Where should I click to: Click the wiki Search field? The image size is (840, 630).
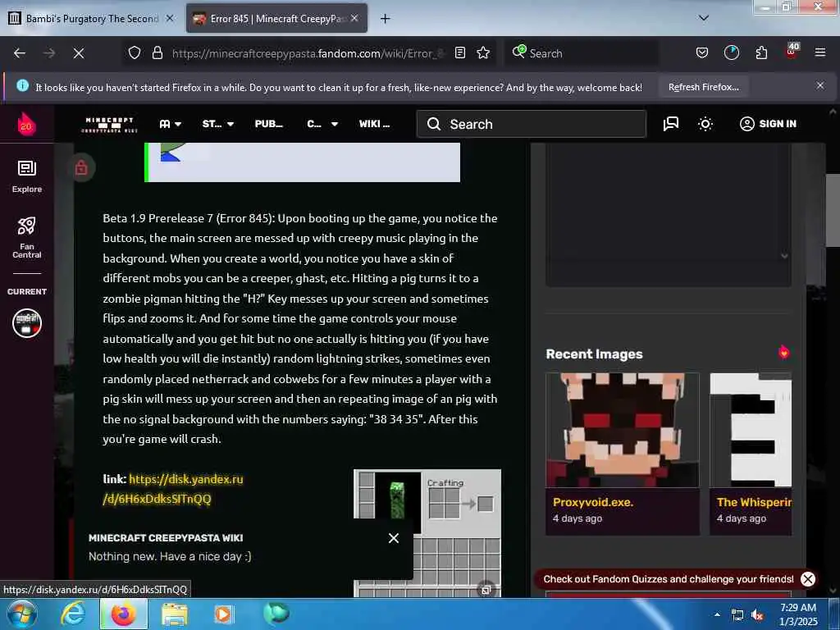532,124
